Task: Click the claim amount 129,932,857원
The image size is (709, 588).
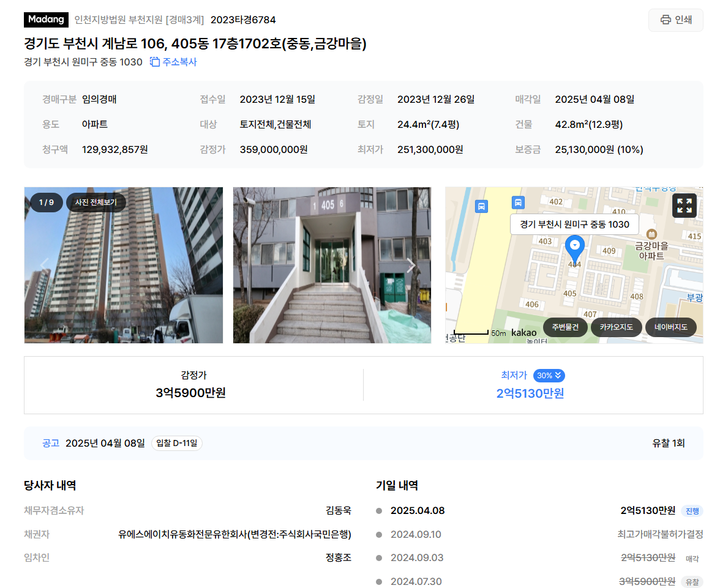Action: click(115, 149)
